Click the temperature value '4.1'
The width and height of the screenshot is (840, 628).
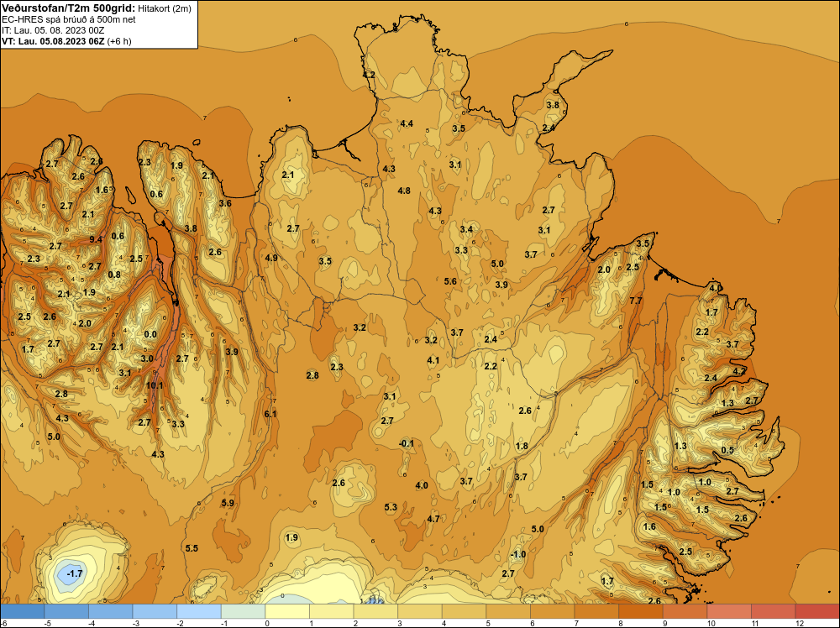433,360
